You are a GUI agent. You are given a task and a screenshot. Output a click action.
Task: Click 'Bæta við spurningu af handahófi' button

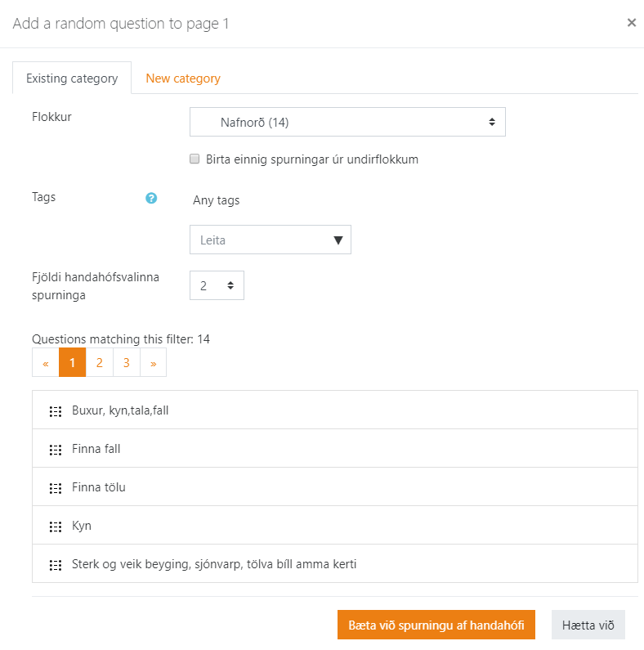436,625
